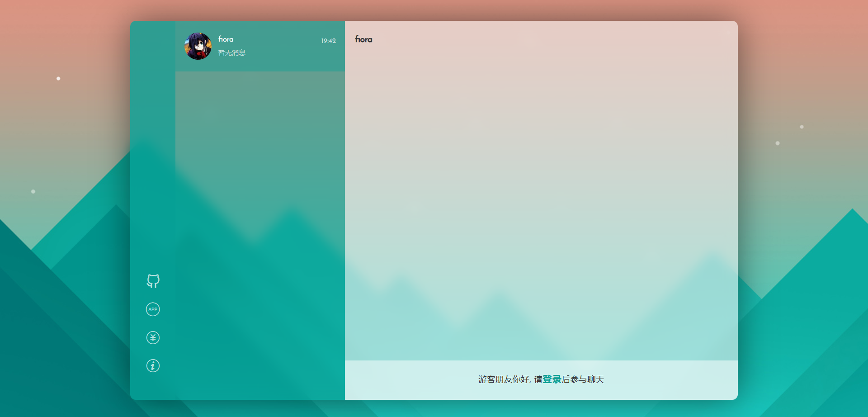Click the chat header area right of fiora title
Image resolution: width=868 pixels, height=417 pixels.
(542, 39)
